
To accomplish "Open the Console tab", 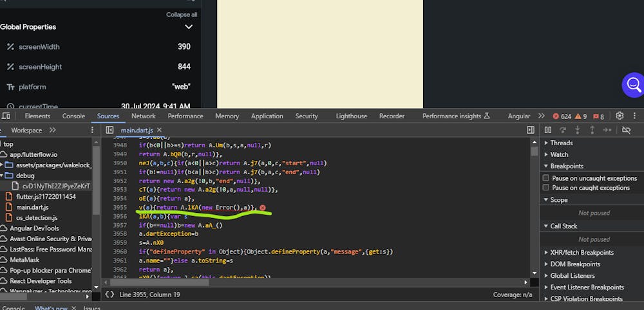I will point(73,116).
